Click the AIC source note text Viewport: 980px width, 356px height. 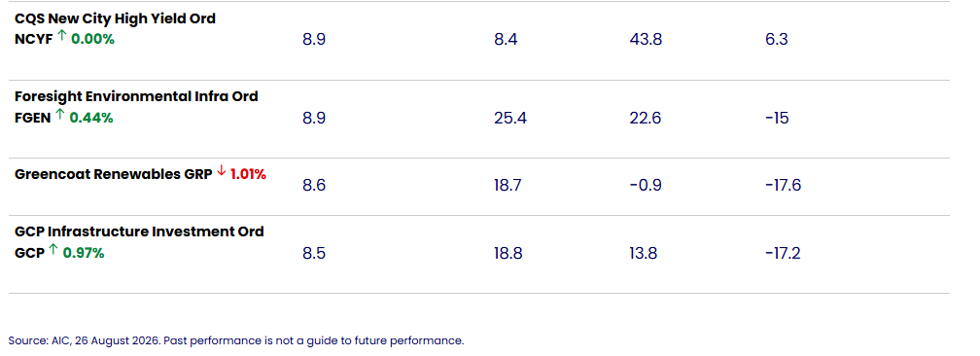pyautogui.click(x=236, y=341)
